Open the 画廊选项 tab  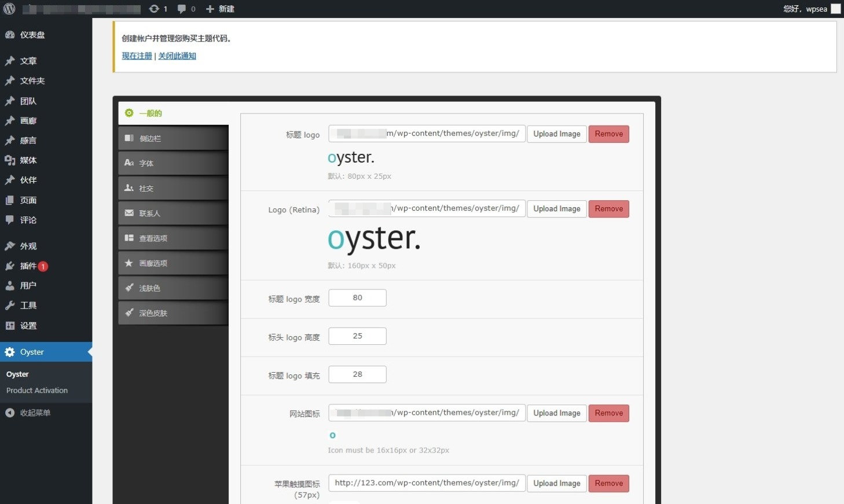pos(173,263)
